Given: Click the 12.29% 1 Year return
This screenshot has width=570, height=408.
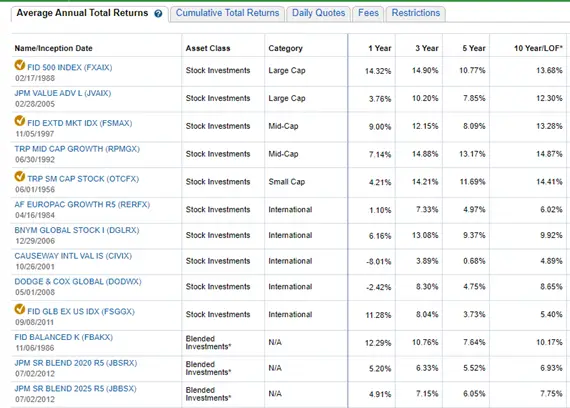Looking at the screenshot, I should pos(378,343).
